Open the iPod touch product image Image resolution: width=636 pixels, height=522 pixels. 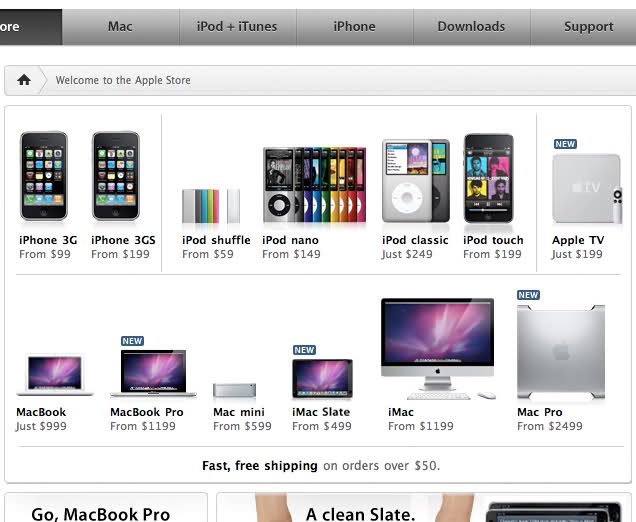tap(489, 178)
